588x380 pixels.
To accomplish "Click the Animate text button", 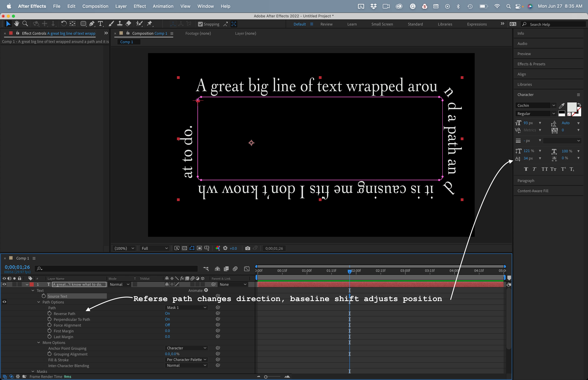I will coord(206,290).
